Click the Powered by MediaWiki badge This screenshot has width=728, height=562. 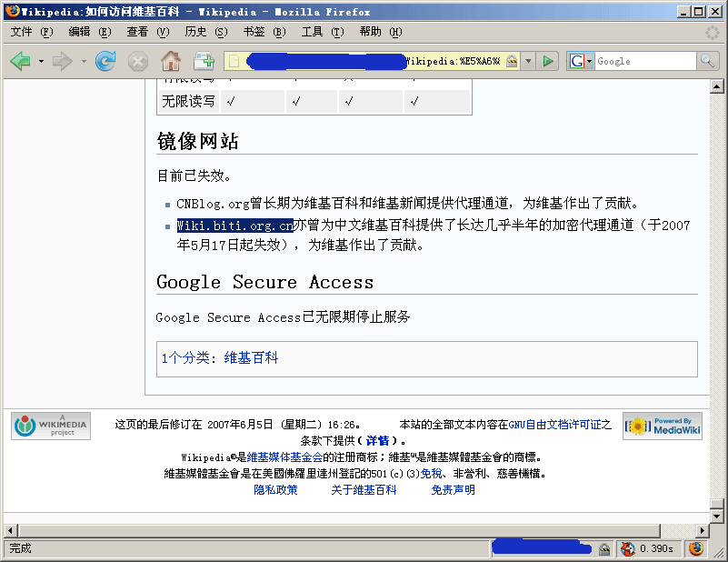point(663,426)
